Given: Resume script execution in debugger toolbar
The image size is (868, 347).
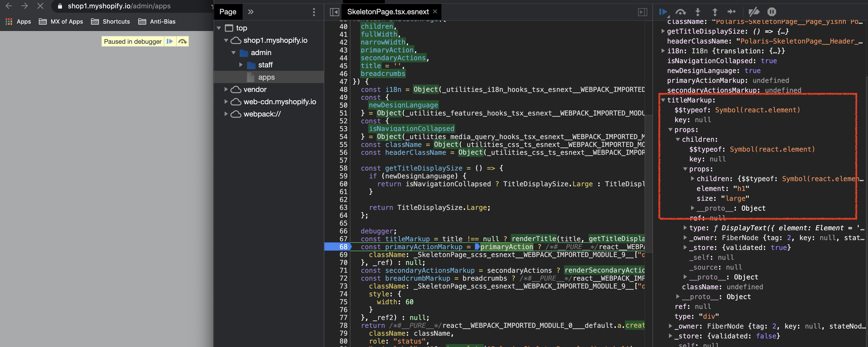Looking at the screenshot, I should click(663, 12).
